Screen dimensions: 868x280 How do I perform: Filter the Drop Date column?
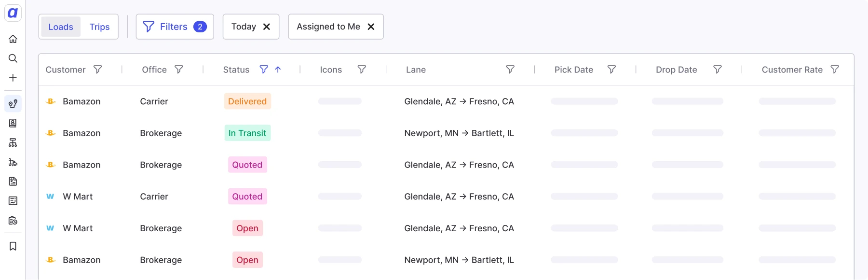point(718,70)
